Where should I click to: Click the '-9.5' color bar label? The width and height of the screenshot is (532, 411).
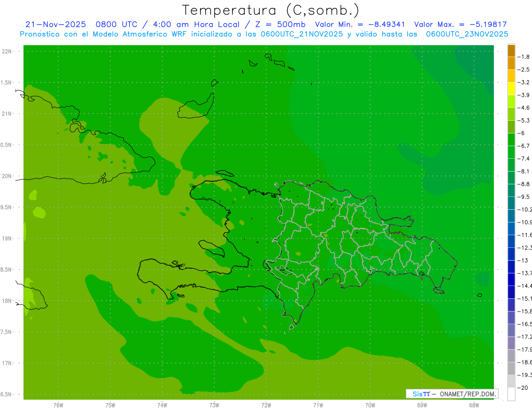click(x=524, y=196)
